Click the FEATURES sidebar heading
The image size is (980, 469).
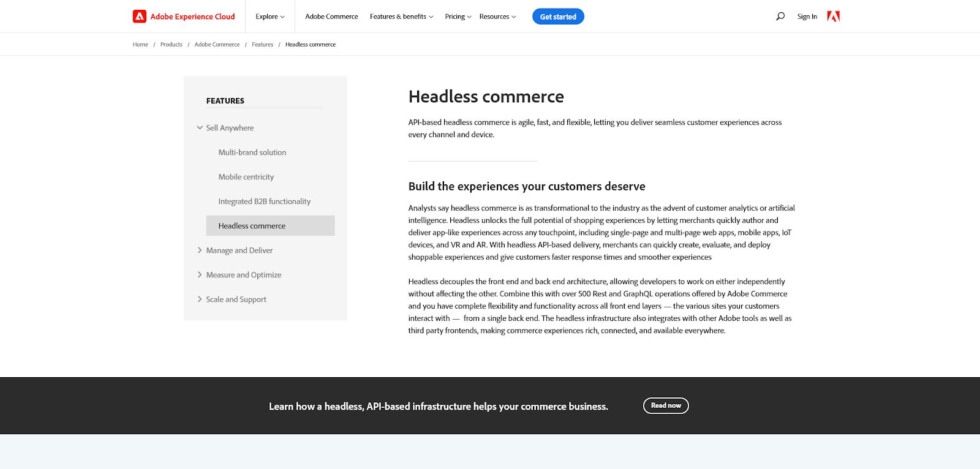pos(225,101)
